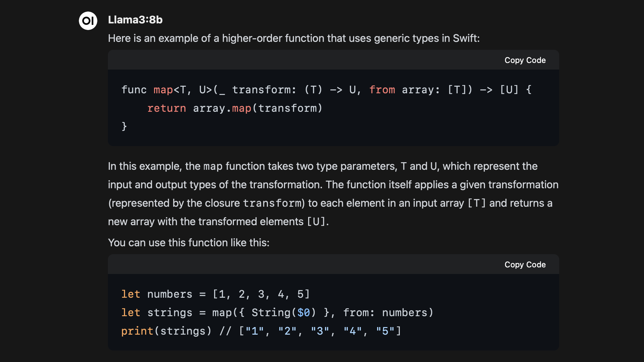Click the second code block header bar
Viewport: 644px width, 362px height.
click(297, 265)
